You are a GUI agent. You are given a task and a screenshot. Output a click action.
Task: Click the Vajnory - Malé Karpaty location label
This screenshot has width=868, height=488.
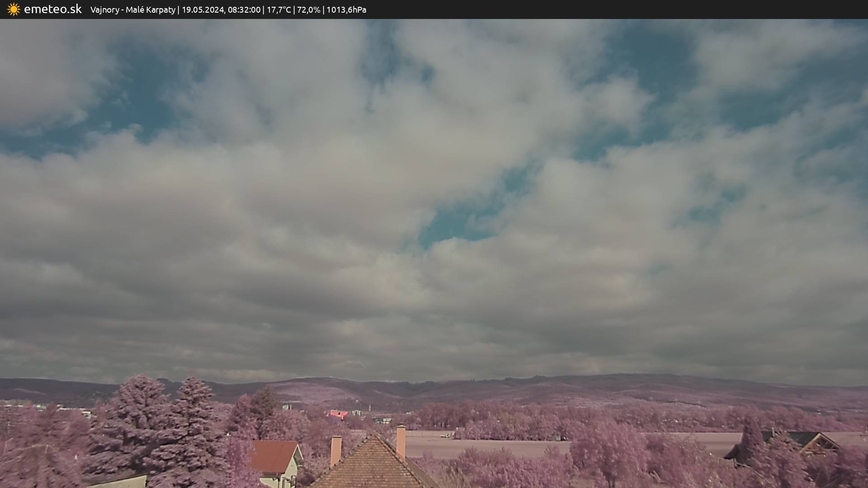pyautogui.click(x=132, y=9)
